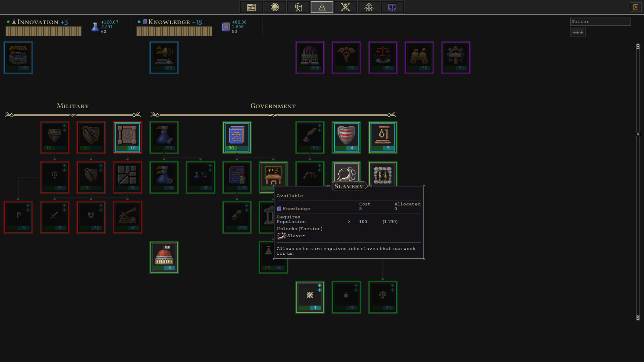This screenshot has height=362, width=644.
Task: Click inside the Filter text field
Action: (x=600, y=21)
